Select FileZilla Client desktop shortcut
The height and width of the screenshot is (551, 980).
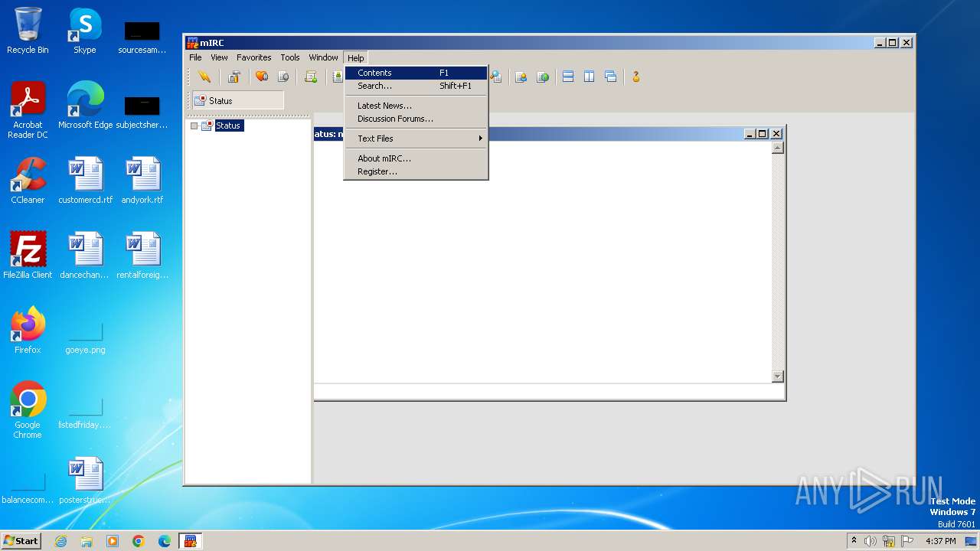[x=28, y=256]
